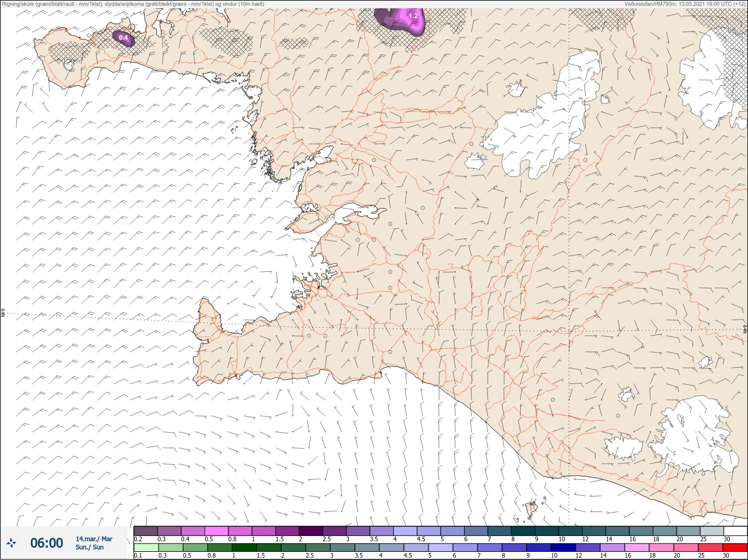Image resolution: width=748 pixels, height=560 pixels.
Task: Click the '0.1' legend number
Action: 138,556
